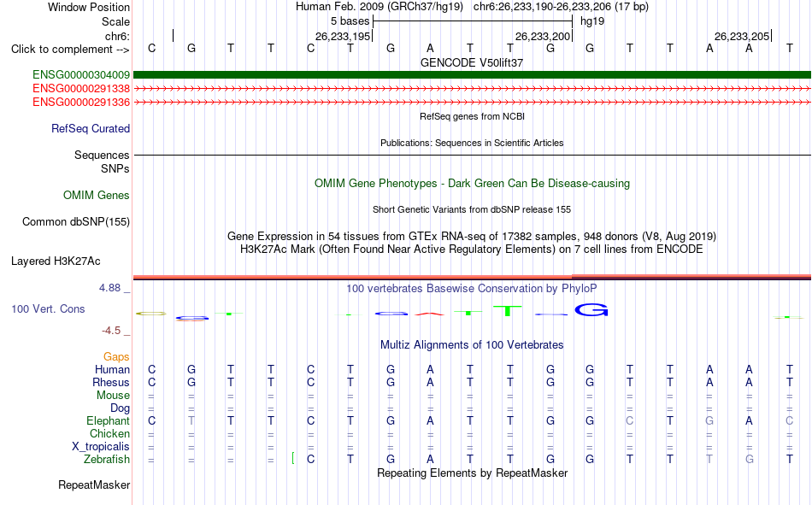Click the X_tropicalis species label
Screen dimensions: 812x505
(101, 447)
